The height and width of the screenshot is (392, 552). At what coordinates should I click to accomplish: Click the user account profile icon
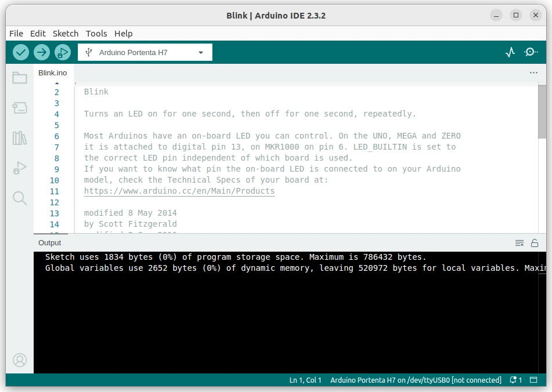tap(20, 360)
